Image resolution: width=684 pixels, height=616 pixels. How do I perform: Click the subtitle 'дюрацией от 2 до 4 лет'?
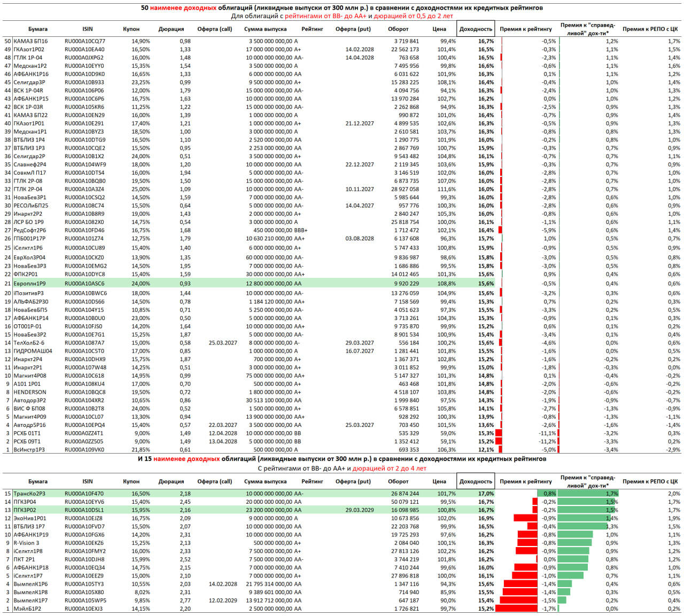[390, 468]
